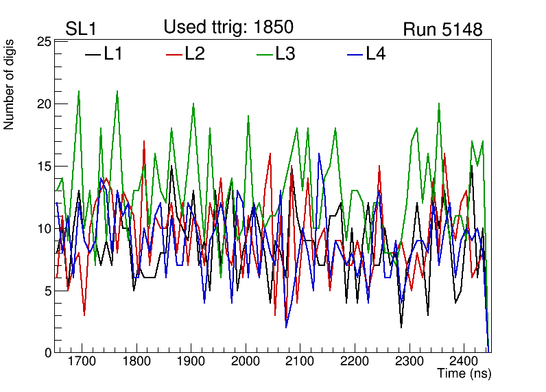
Task: Select the L1 legend text label
Action: pos(113,54)
